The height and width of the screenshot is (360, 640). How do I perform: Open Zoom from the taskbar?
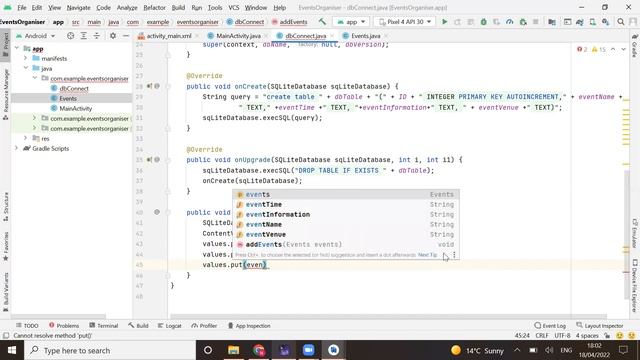click(309, 350)
